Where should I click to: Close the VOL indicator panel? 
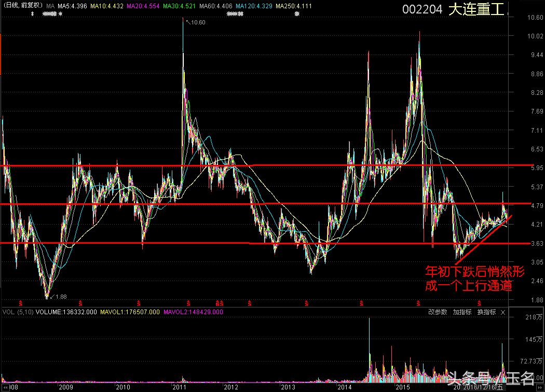click(x=502, y=312)
